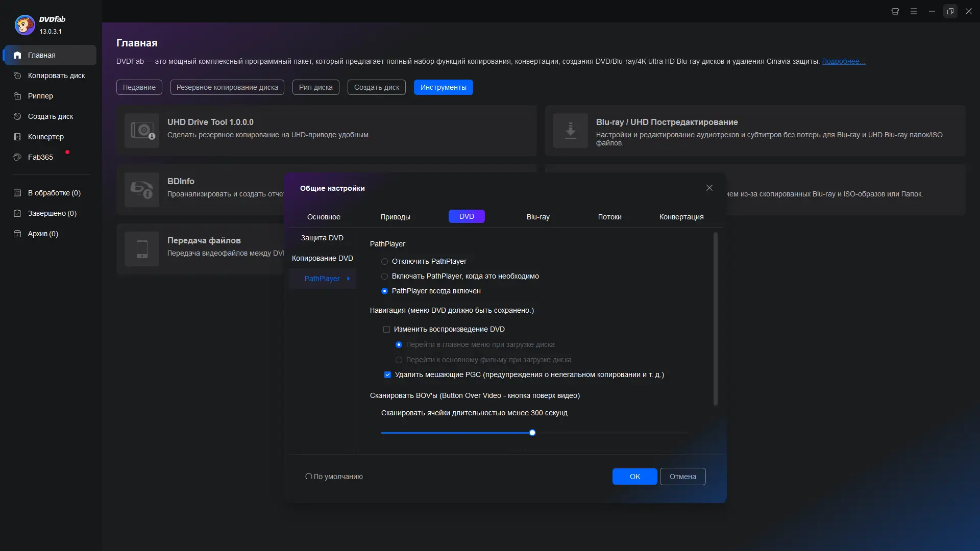Open Copy Disc via its sidebar icon

[17, 76]
